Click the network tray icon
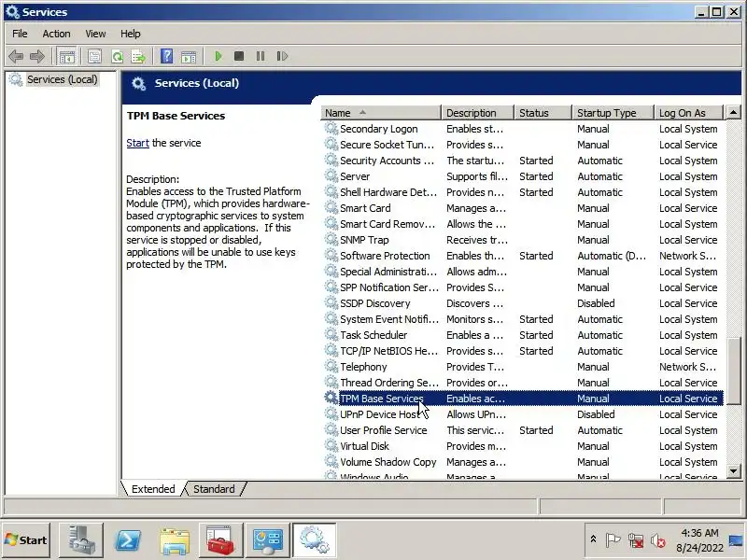 636,540
